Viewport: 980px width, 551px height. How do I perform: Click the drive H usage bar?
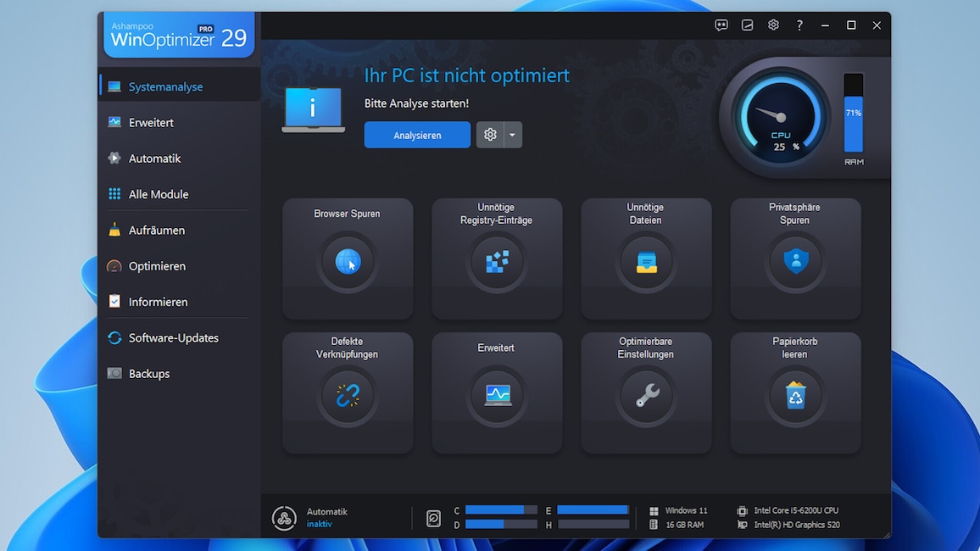(x=593, y=525)
